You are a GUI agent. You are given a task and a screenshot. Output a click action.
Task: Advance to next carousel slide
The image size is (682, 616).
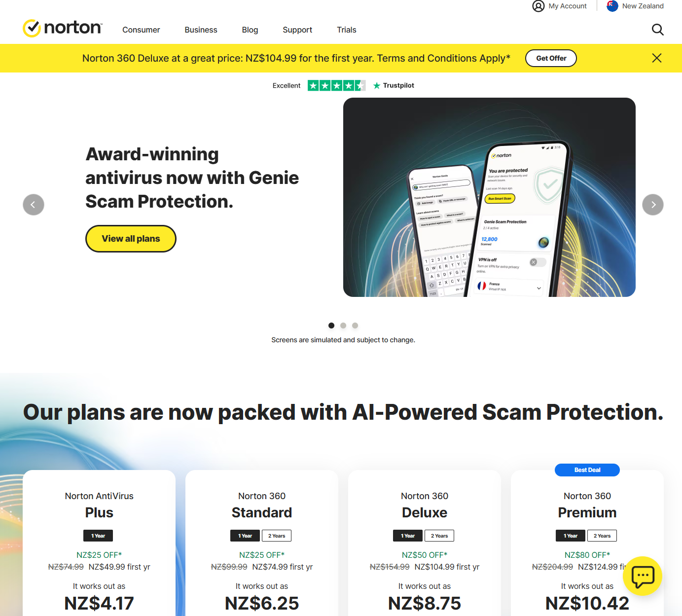coord(653,205)
